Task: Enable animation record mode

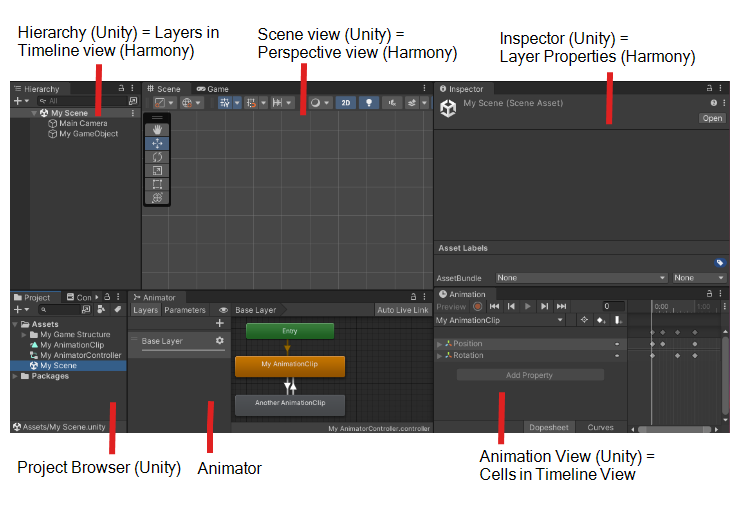Action: (478, 307)
